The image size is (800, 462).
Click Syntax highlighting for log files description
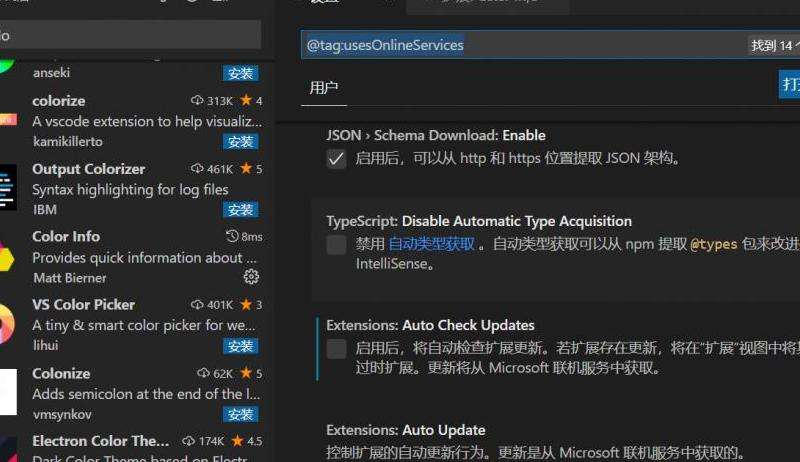click(x=130, y=190)
